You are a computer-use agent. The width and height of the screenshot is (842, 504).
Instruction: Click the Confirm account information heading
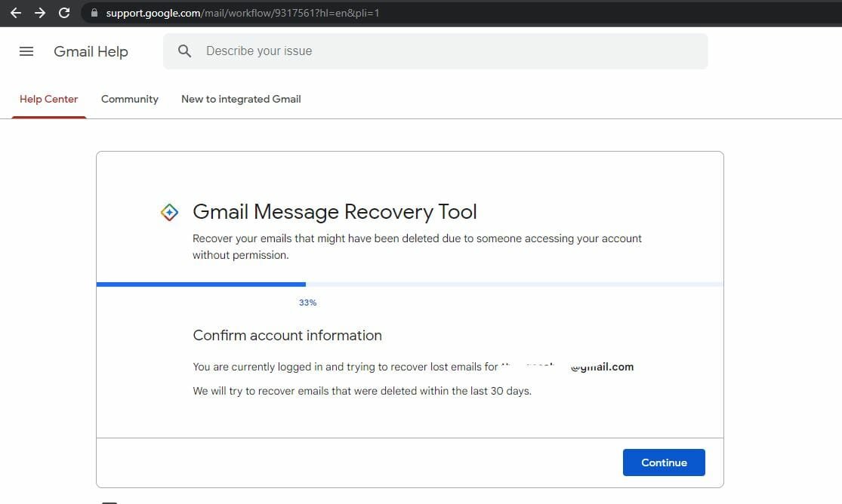click(287, 336)
